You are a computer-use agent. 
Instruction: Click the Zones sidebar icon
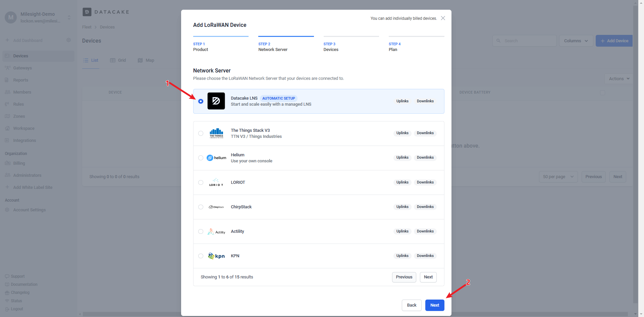click(x=7, y=116)
